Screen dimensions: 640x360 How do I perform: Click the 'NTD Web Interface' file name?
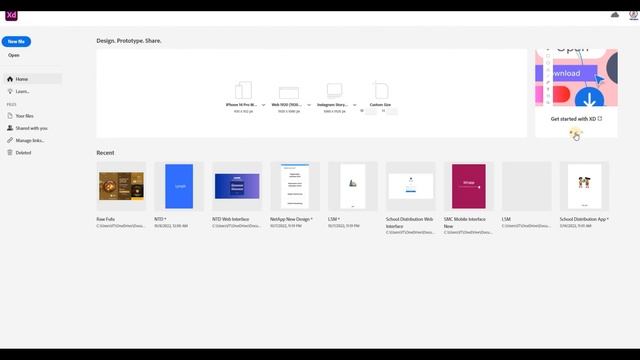(231, 219)
